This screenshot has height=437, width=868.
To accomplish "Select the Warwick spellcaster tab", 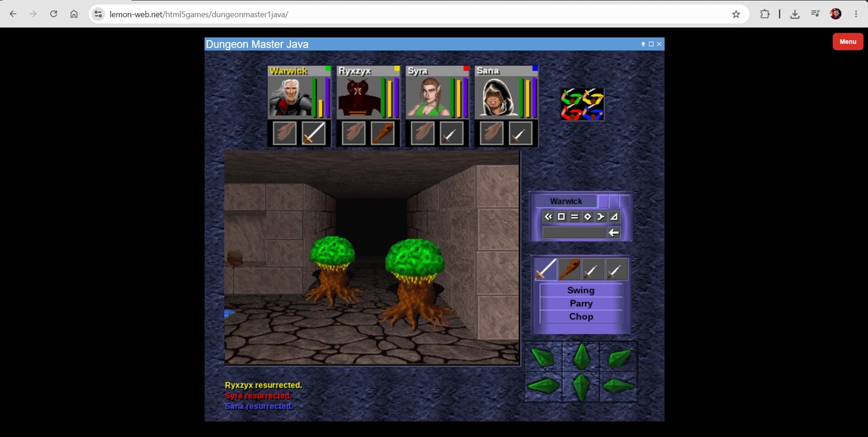I will [566, 201].
